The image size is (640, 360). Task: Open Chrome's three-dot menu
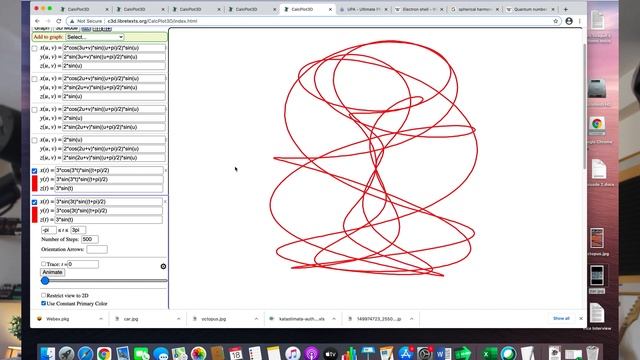[x=580, y=21]
